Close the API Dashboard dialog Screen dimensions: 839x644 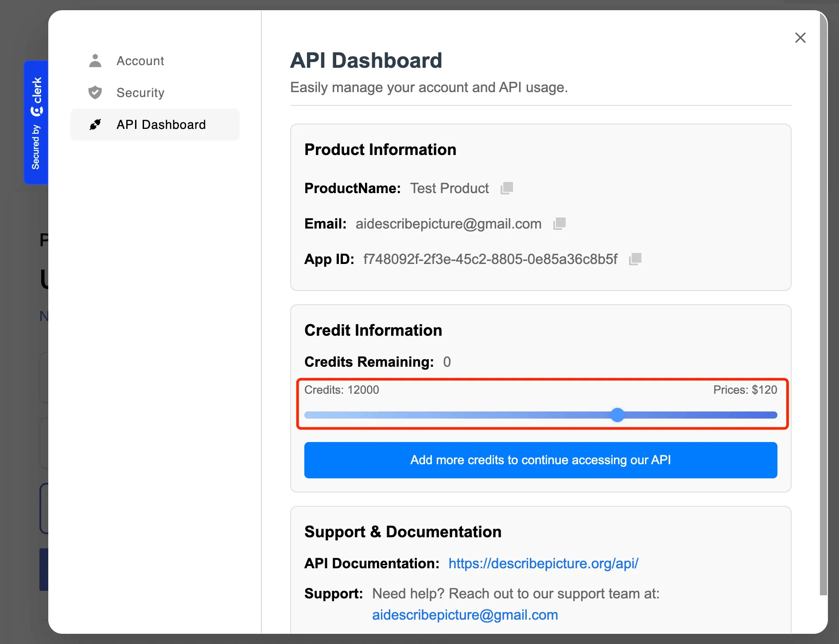(x=800, y=38)
